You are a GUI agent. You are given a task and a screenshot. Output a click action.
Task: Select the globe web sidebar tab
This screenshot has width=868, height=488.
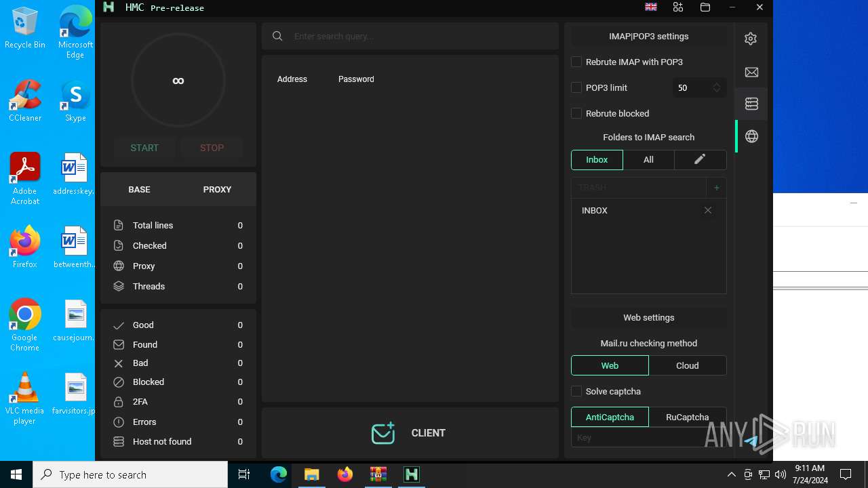click(x=751, y=136)
